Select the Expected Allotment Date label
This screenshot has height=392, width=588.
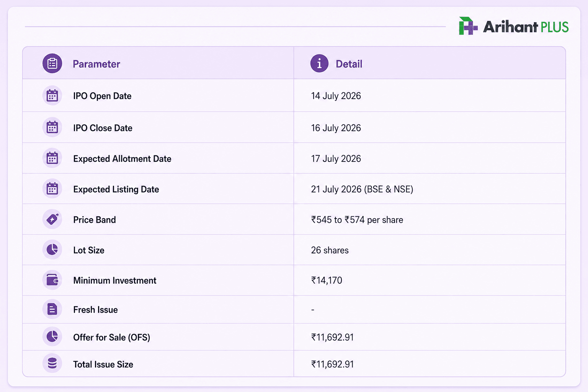pyautogui.click(x=122, y=159)
